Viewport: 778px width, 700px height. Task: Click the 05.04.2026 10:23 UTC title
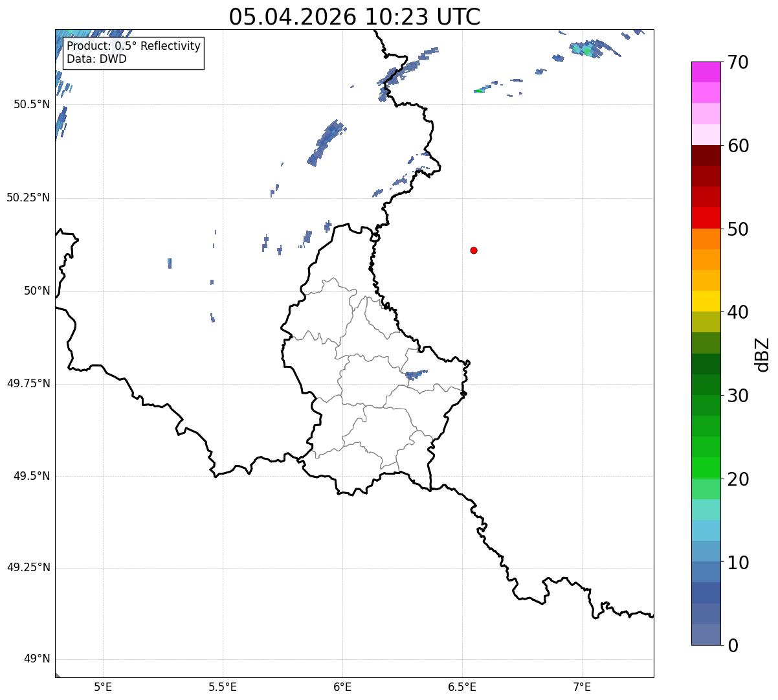(x=355, y=16)
